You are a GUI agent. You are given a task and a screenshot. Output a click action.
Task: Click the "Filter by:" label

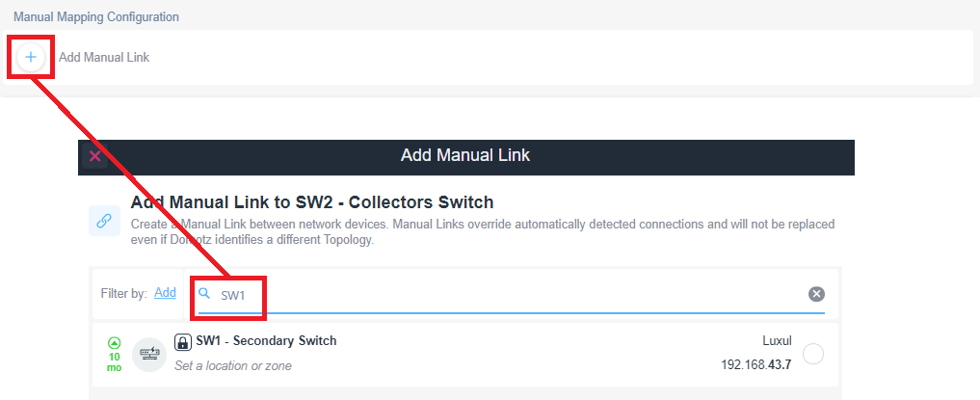(x=124, y=293)
